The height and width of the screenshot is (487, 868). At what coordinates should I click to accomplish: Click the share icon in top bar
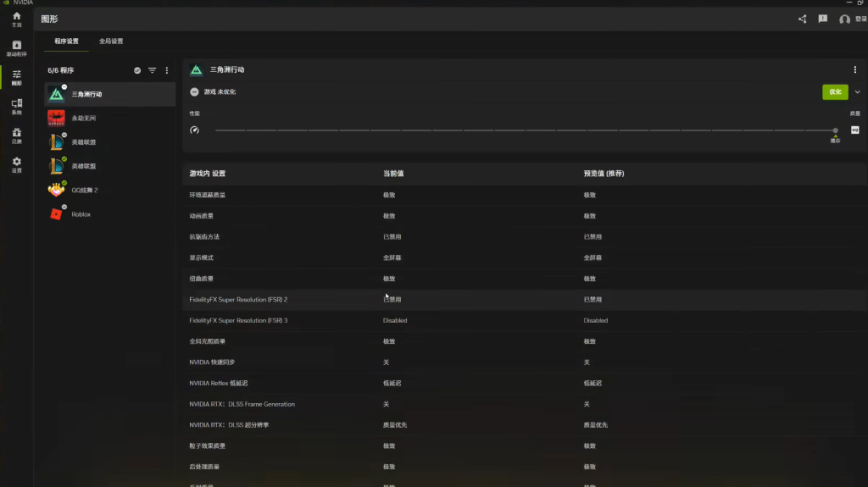802,19
